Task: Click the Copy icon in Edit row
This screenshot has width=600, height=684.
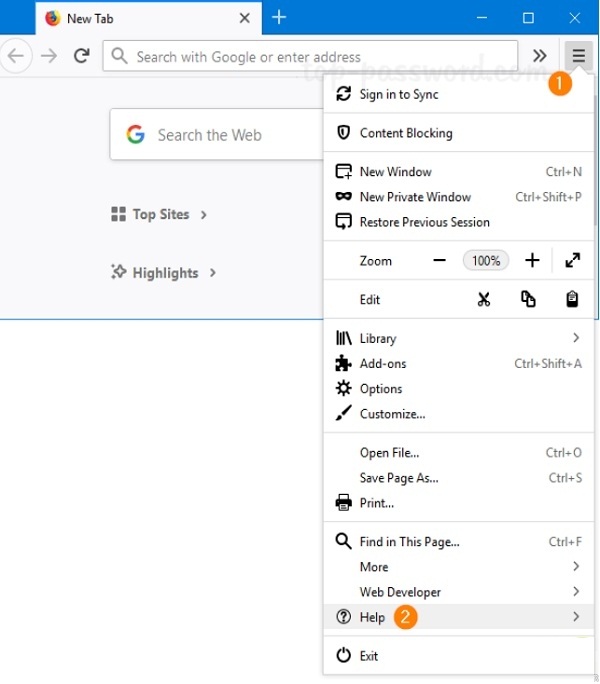Action: (x=528, y=299)
